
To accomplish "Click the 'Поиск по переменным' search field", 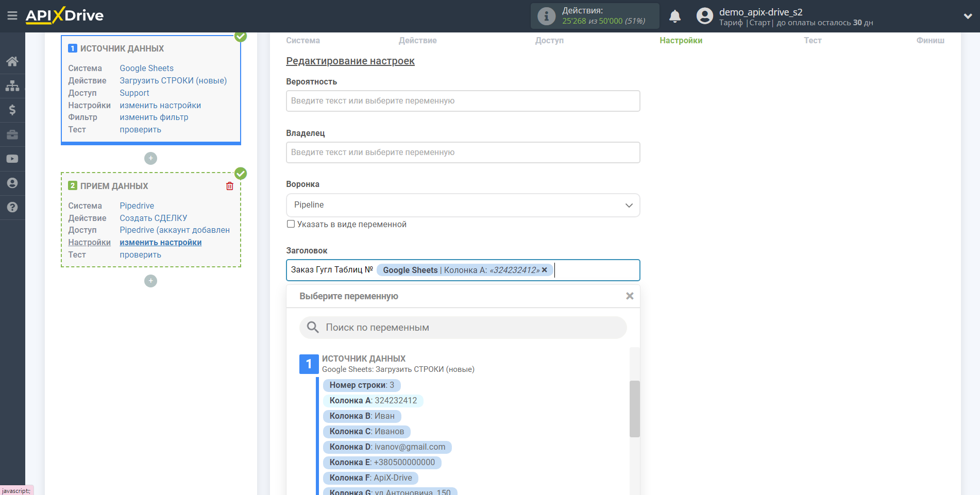I will (x=463, y=327).
